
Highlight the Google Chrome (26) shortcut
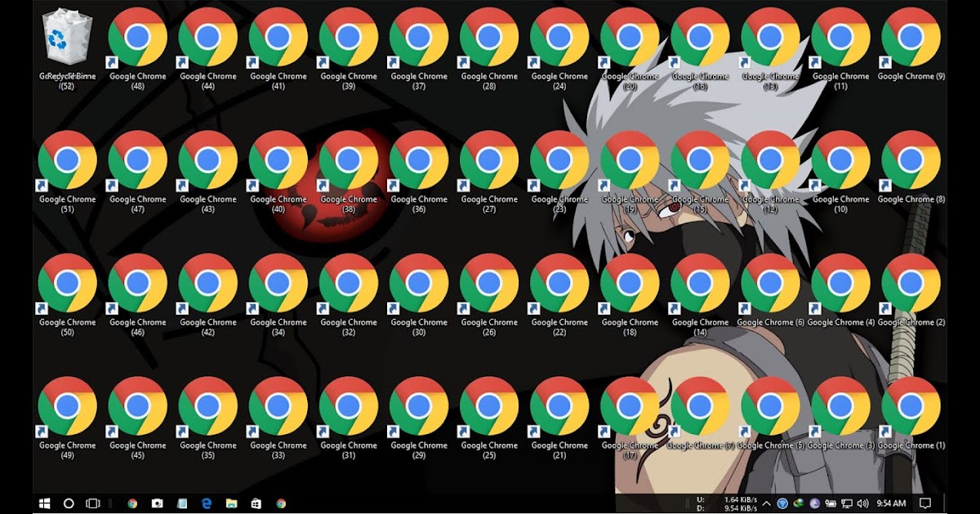coord(489,295)
